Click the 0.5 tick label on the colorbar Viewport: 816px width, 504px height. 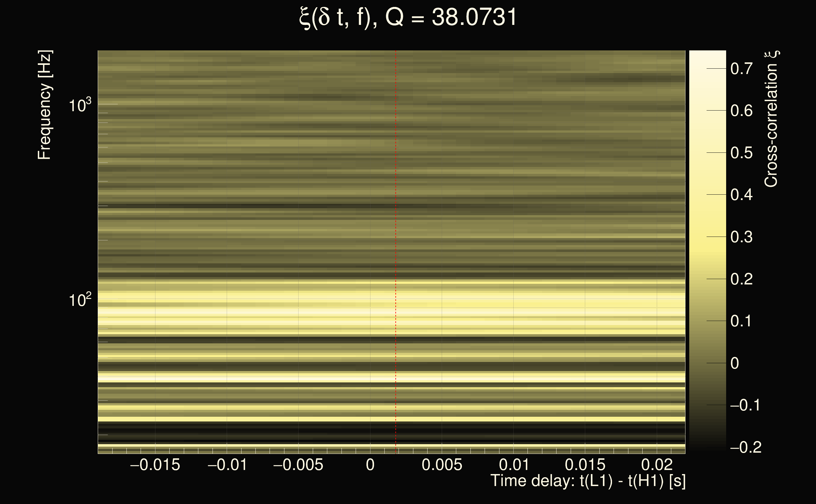741,153
